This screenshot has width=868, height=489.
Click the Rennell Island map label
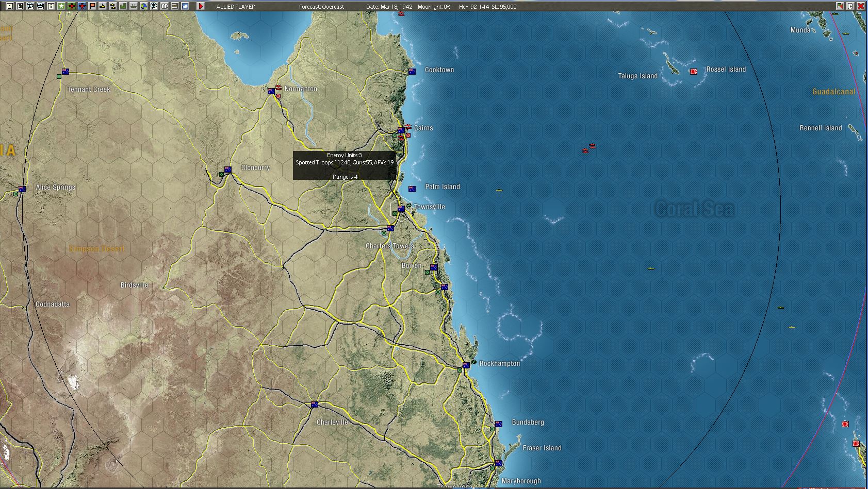coord(821,128)
